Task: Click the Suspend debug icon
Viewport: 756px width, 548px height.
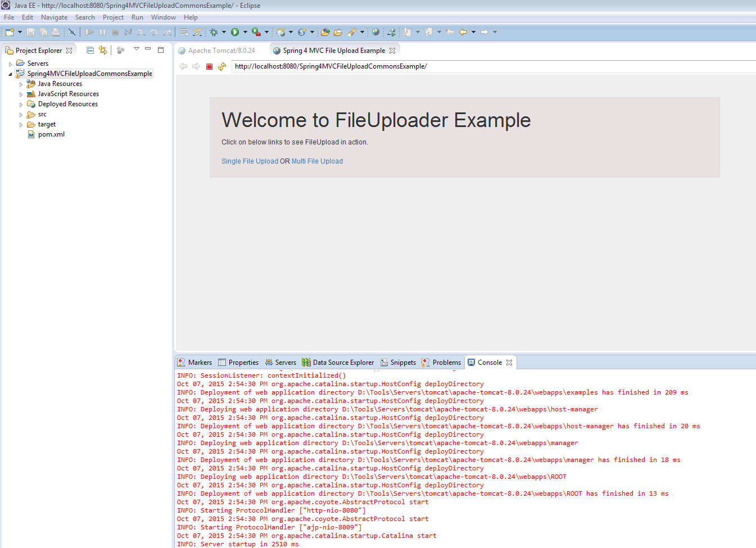Action: (102, 32)
